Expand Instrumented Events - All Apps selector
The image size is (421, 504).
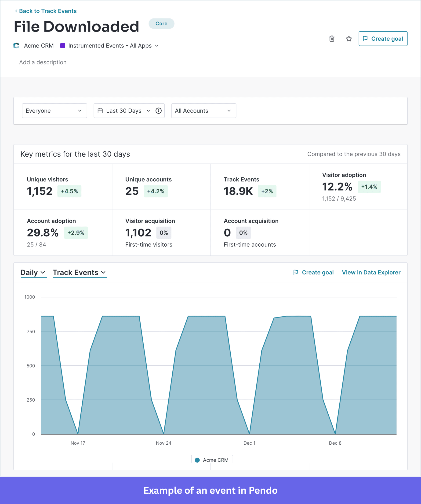(x=113, y=46)
